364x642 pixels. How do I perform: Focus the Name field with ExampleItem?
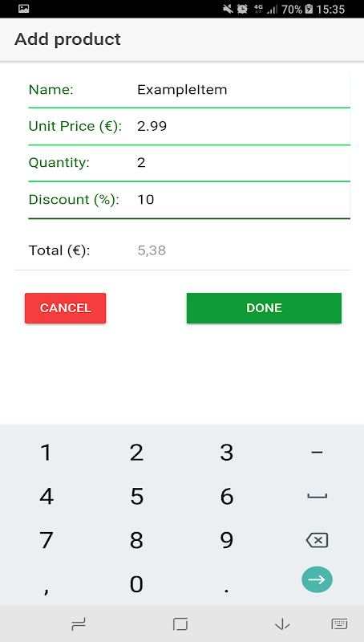(243, 90)
